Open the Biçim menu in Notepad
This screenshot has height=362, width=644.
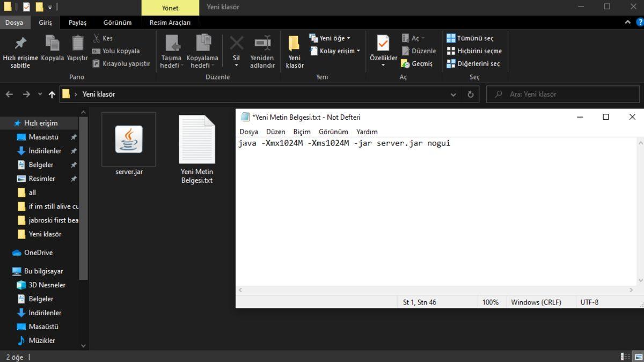[x=302, y=132]
